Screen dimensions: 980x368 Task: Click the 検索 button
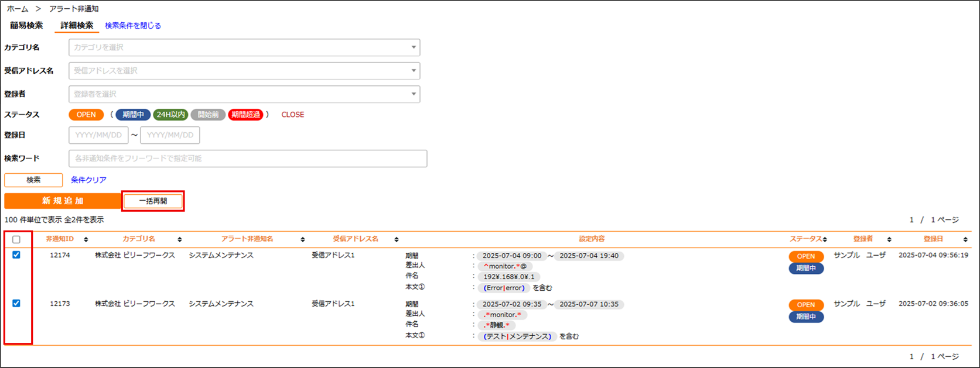click(33, 180)
